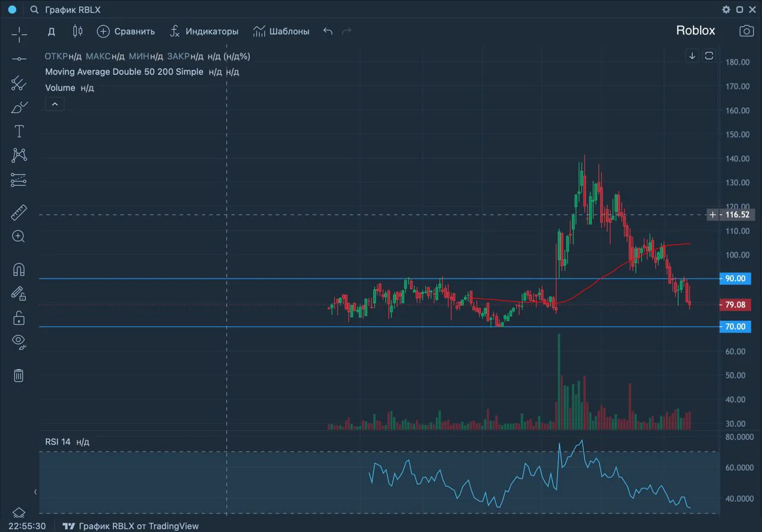Activate the zoom-in tool

tap(19, 236)
